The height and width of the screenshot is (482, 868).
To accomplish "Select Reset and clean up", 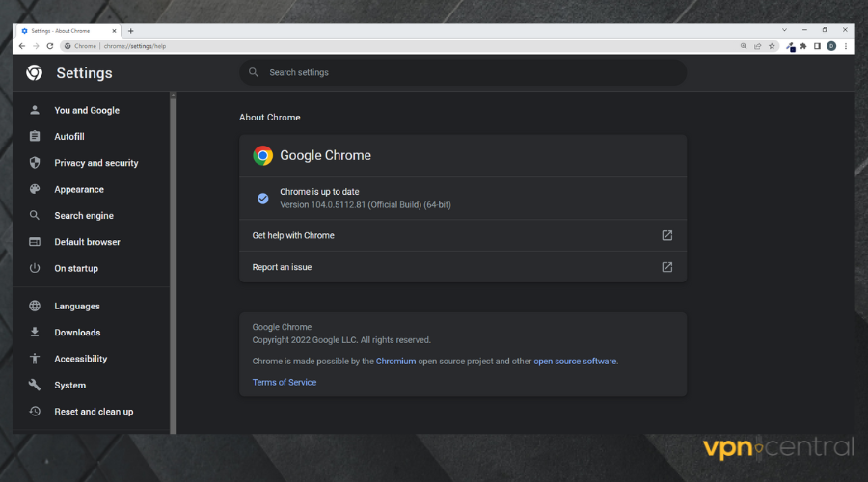I will (94, 412).
